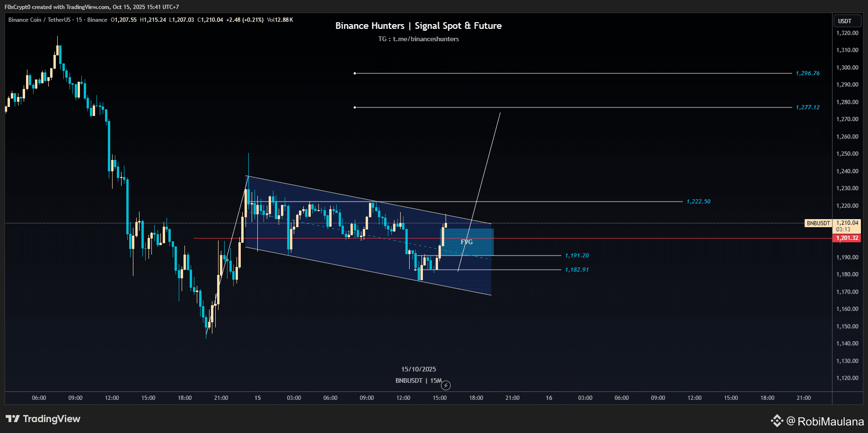868x433 pixels.
Task: Click the 1,320.00 price axis label
Action: coord(847,33)
